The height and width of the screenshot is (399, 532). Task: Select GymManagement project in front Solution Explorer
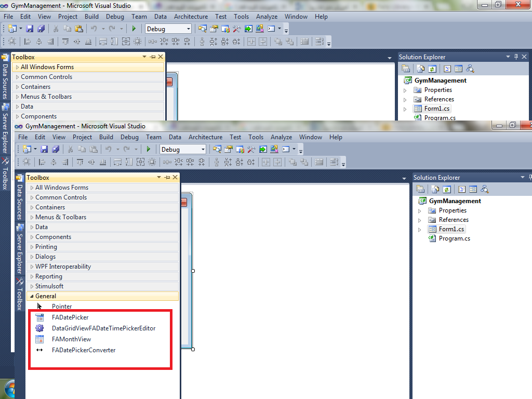455,201
